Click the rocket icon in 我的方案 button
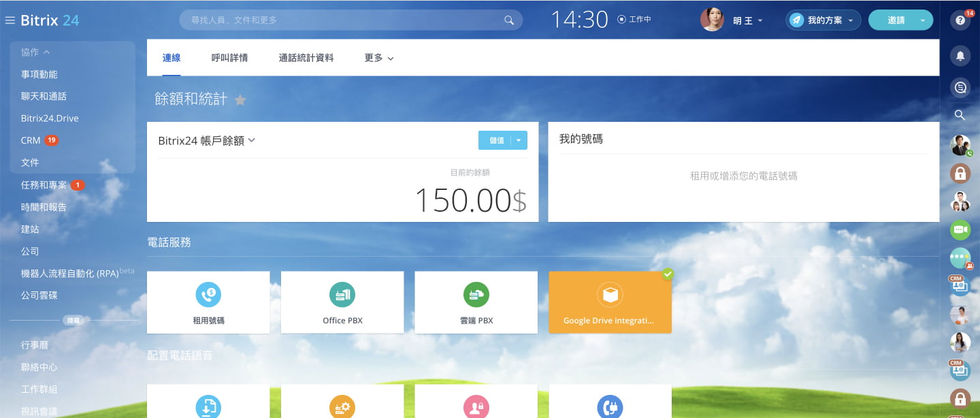This screenshot has height=418, width=980. click(796, 20)
